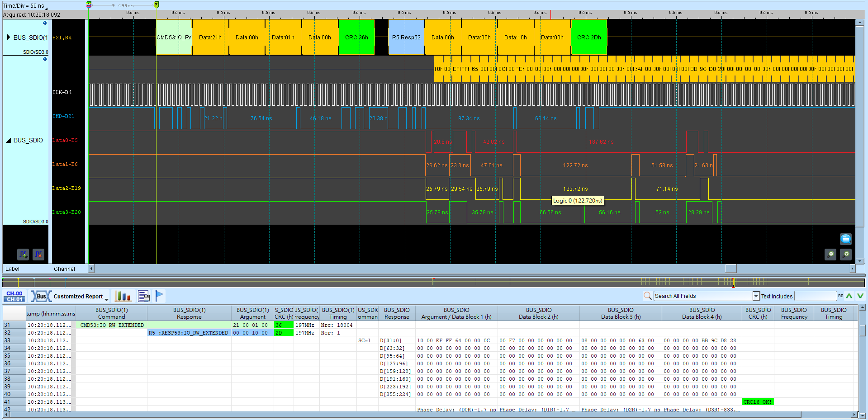
Task: Click the zoom out magnifier icon
Action: (830, 255)
